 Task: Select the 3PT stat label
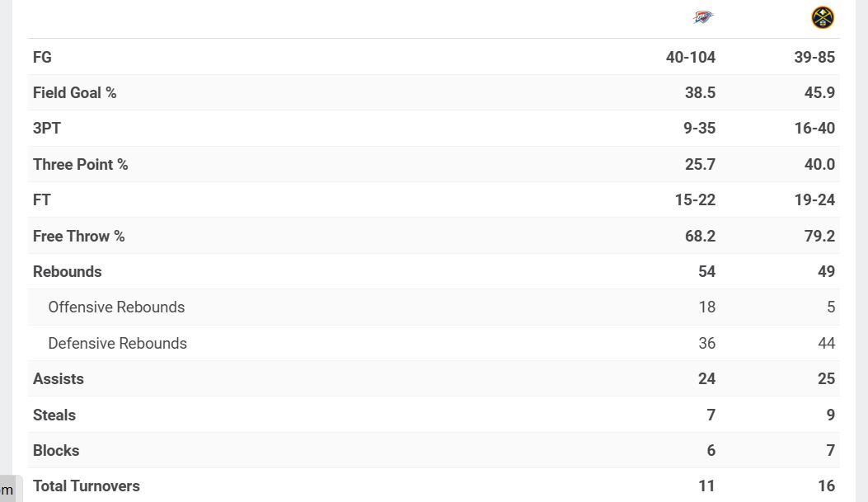tap(47, 129)
